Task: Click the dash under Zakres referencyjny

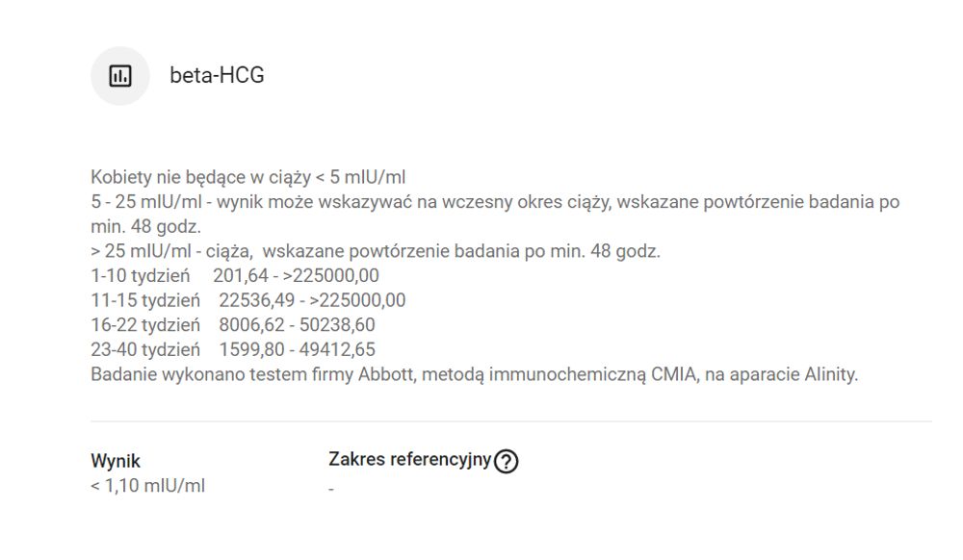Action: coord(331,490)
